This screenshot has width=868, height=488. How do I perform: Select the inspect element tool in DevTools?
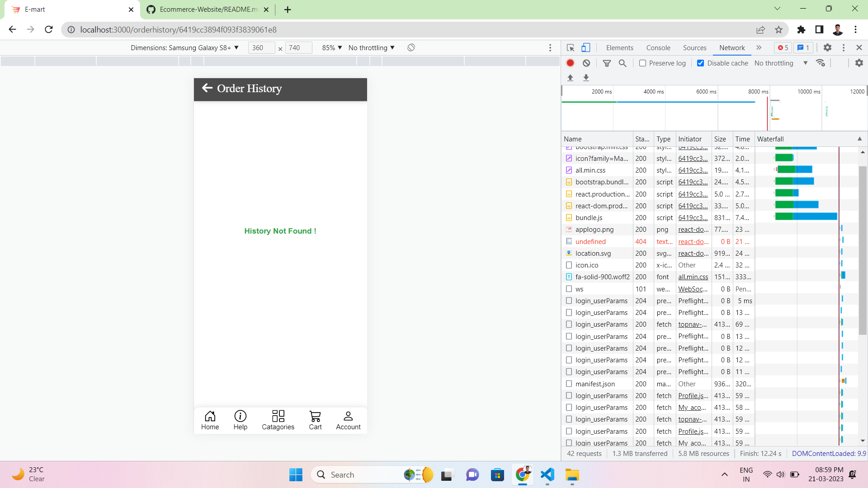(x=570, y=47)
